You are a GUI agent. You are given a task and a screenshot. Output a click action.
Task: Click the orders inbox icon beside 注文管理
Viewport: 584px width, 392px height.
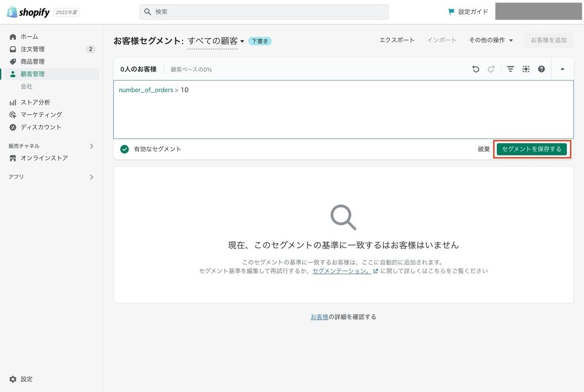[x=13, y=49]
